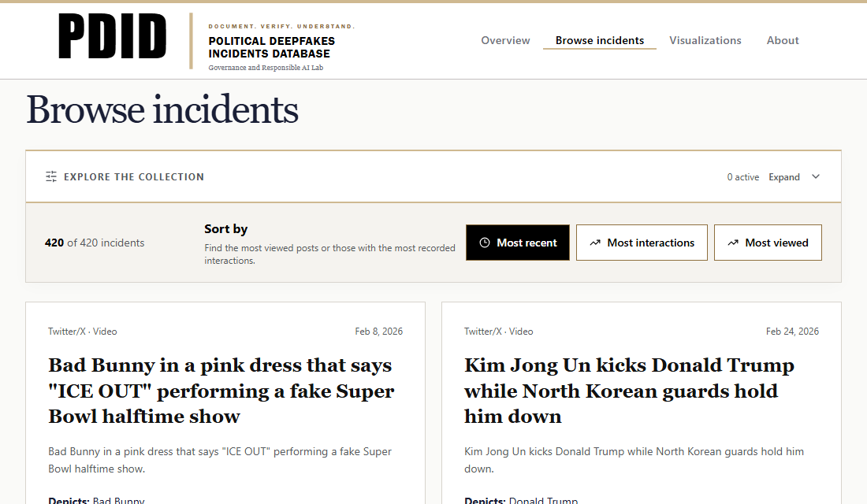Click the 420 of 420 incidents count
The width and height of the screenshot is (867, 504).
(95, 243)
